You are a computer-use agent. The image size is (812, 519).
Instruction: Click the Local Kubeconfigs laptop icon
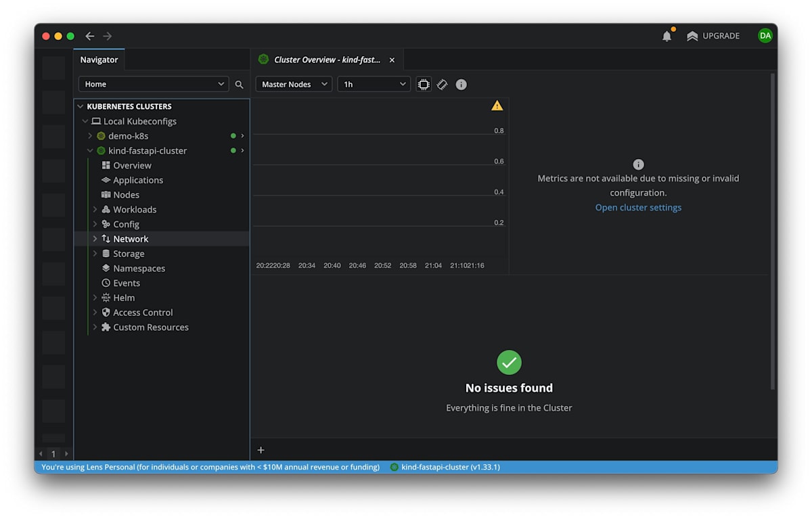coord(96,121)
